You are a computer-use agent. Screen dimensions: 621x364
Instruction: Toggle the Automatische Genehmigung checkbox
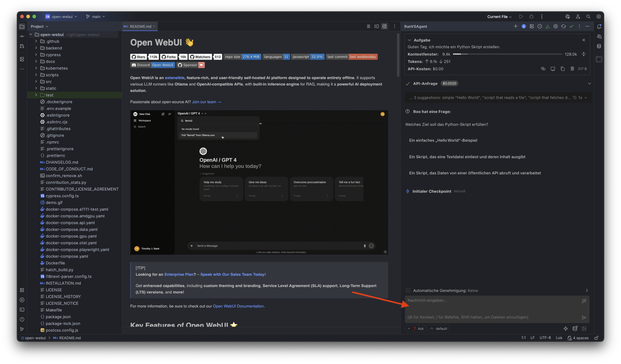[x=408, y=290]
